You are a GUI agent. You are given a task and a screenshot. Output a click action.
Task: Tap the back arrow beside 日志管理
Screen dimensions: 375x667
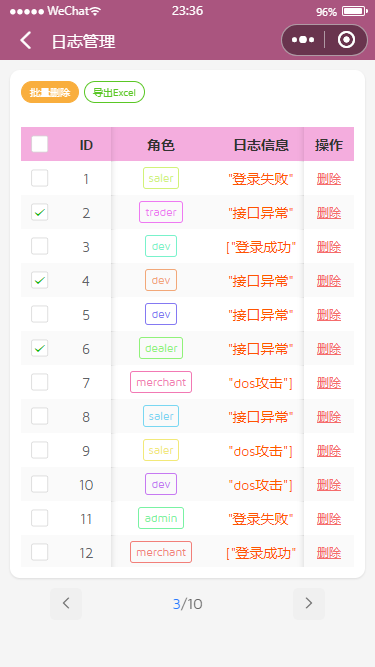[x=26, y=40]
